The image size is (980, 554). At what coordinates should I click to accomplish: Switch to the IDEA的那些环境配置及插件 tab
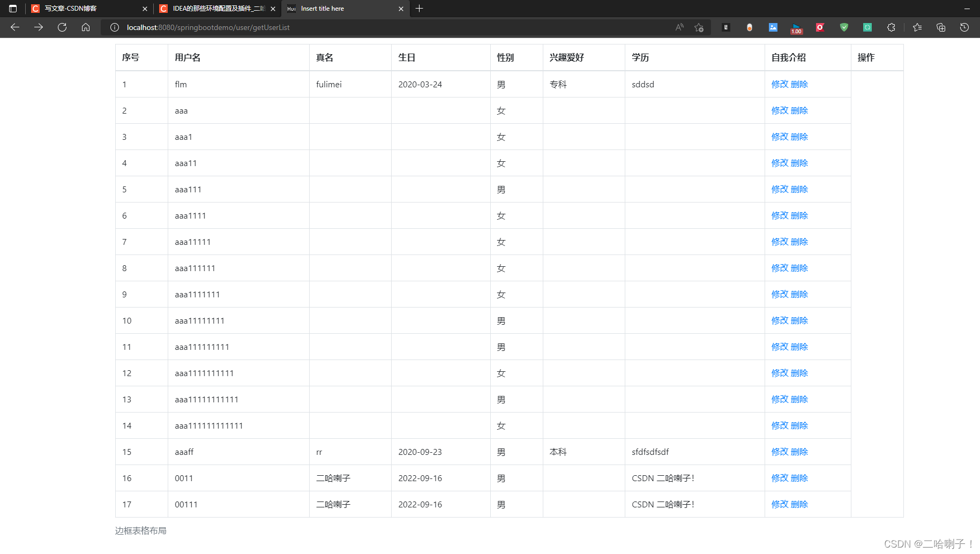coord(217,9)
